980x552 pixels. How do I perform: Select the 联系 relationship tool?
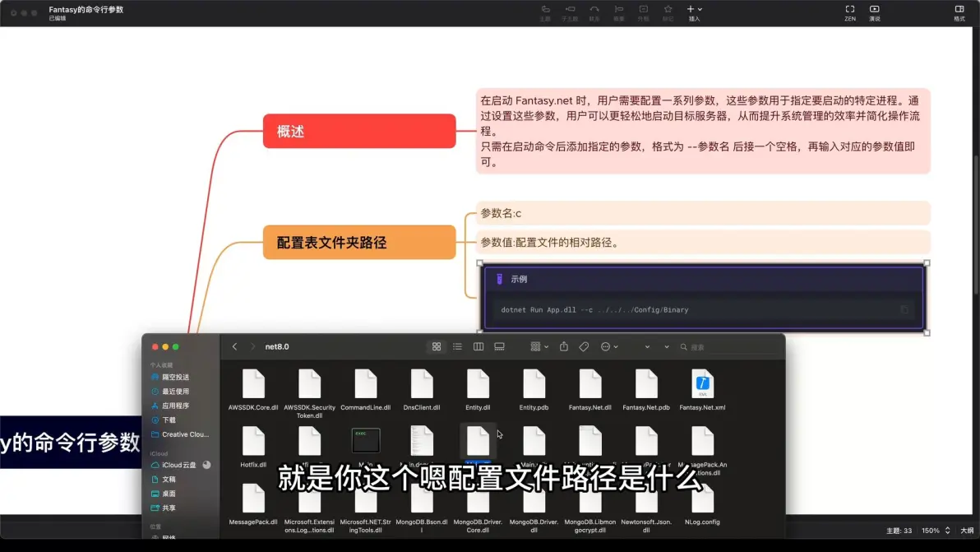point(594,12)
